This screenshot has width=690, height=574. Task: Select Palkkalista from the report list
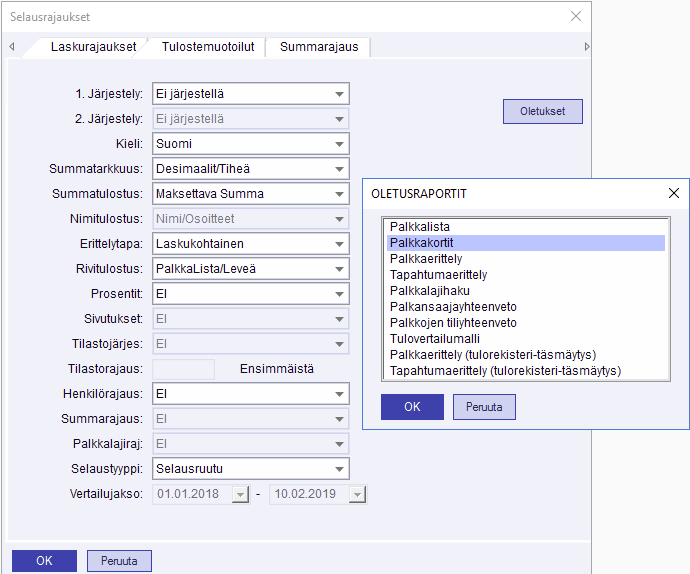(x=419, y=227)
